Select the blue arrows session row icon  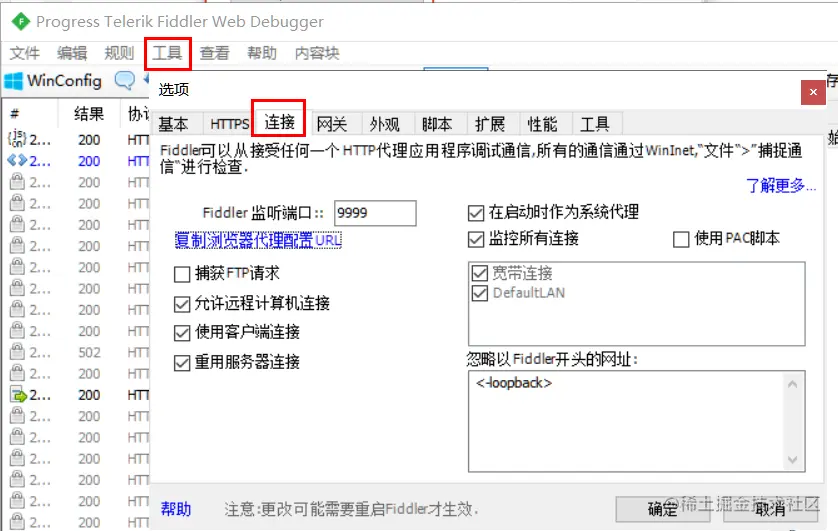[x=17, y=160]
